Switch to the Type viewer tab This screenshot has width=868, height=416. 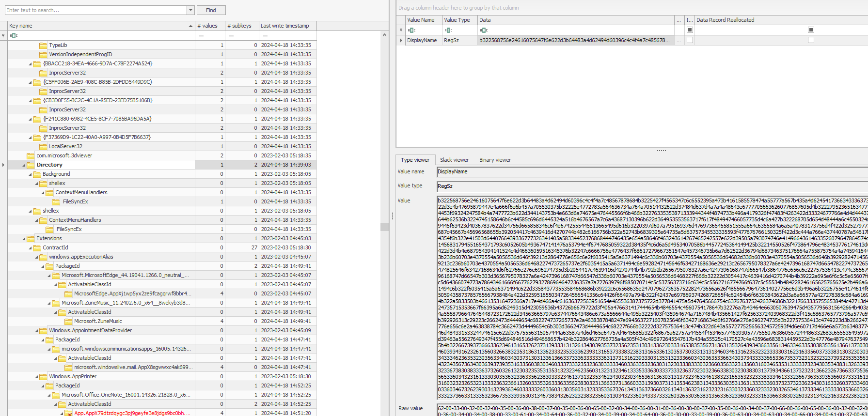pos(415,160)
